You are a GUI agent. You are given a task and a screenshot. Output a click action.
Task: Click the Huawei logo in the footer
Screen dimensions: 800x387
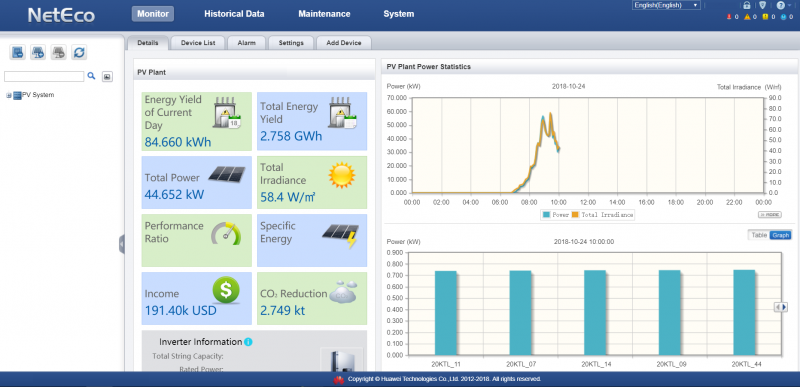[x=338, y=379]
